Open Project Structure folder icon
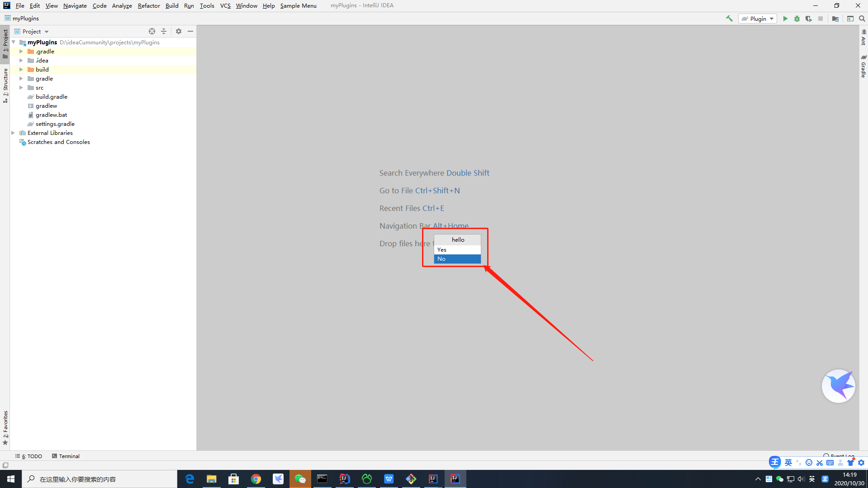Image resolution: width=868 pixels, height=488 pixels. [835, 19]
